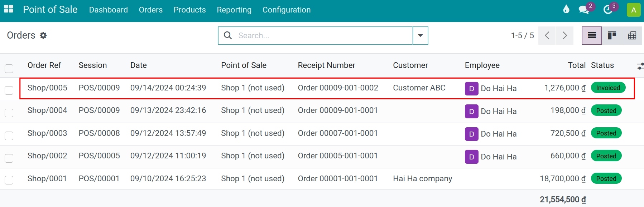
Task: Sort by Customer column header
Action: (x=410, y=65)
